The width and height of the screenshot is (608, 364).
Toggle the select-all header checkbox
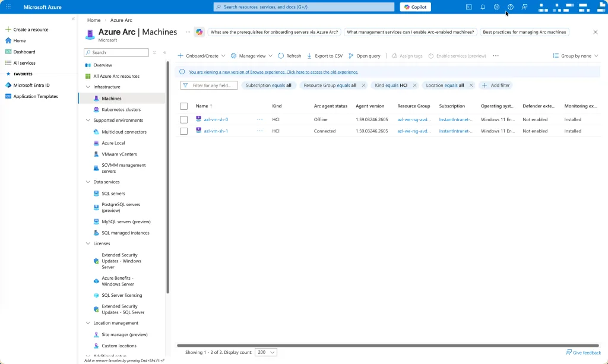[x=183, y=106]
